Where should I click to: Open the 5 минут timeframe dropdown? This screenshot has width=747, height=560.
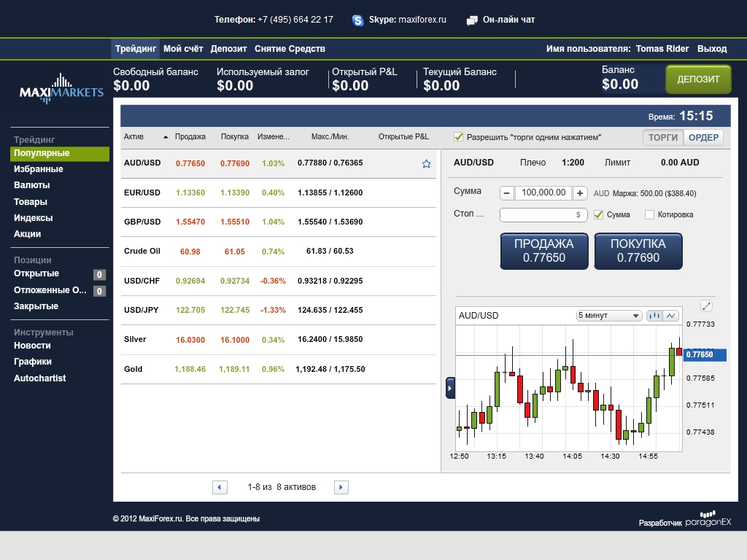608,316
